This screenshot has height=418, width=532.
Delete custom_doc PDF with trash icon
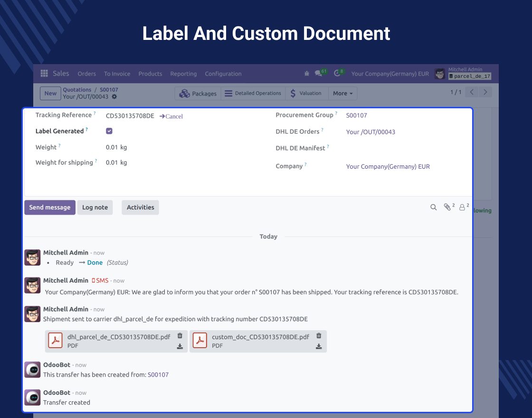(319, 335)
